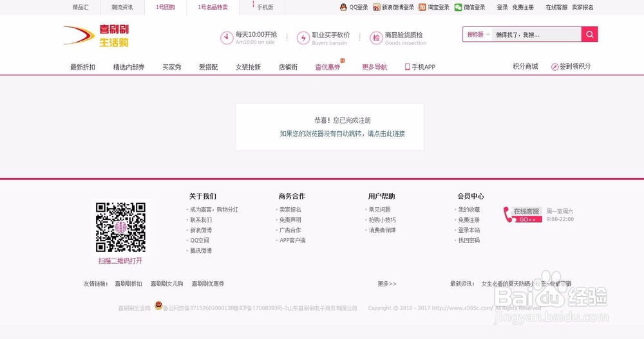Click the 检 inspection icon
The image size is (644, 339).
tap(376, 38)
